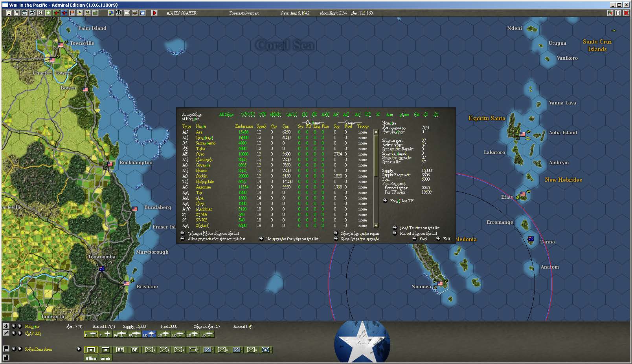The image size is (632, 364).
Task: Click the Australian flag at Tanna
Action: click(x=531, y=239)
